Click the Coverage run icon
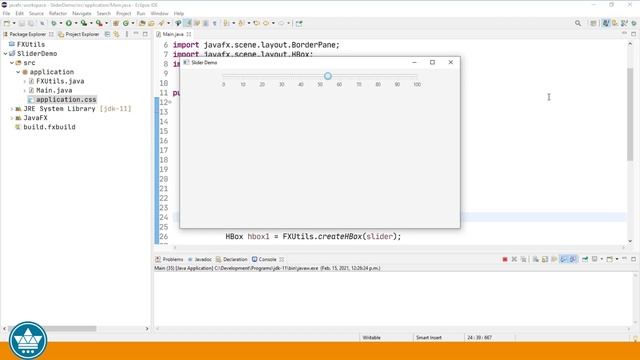 [x=84, y=23]
